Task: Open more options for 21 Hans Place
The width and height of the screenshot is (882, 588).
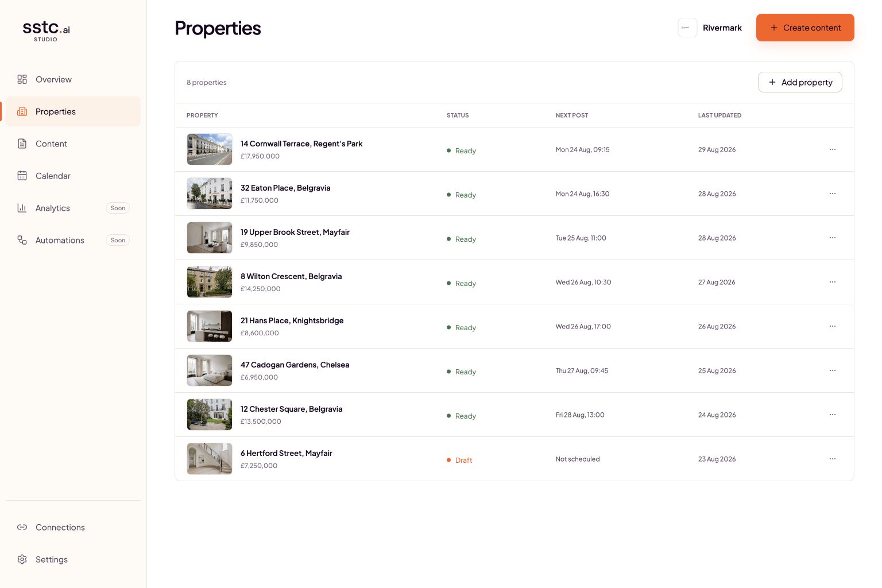Action: (833, 326)
